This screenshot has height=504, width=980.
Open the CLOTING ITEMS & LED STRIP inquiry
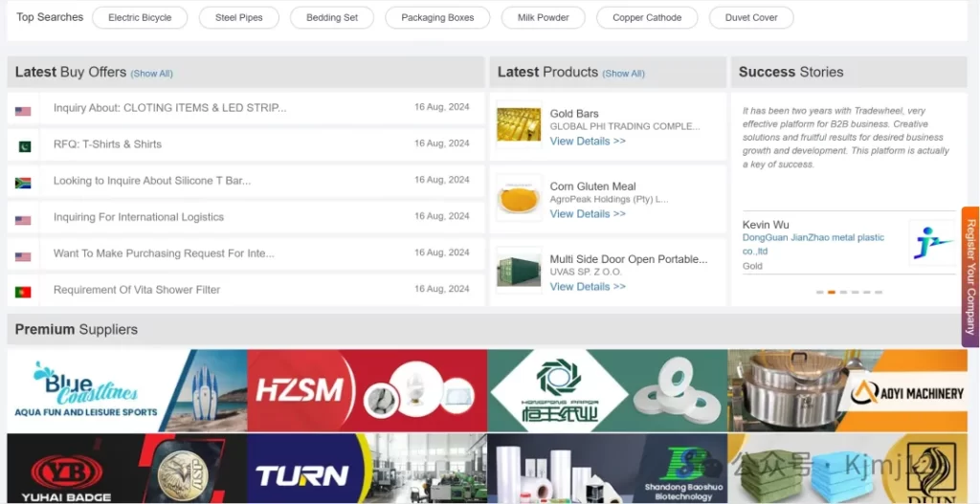tap(170, 107)
